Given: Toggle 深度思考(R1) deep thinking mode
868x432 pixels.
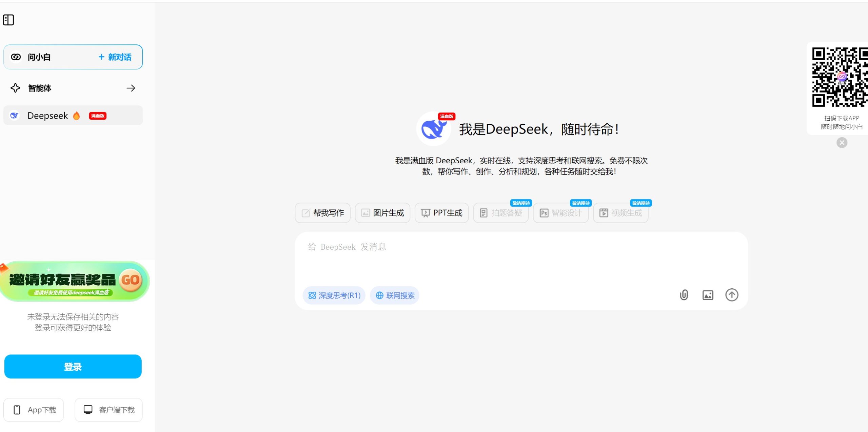Looking at the screenshot, I should click(x=334, y=295).
